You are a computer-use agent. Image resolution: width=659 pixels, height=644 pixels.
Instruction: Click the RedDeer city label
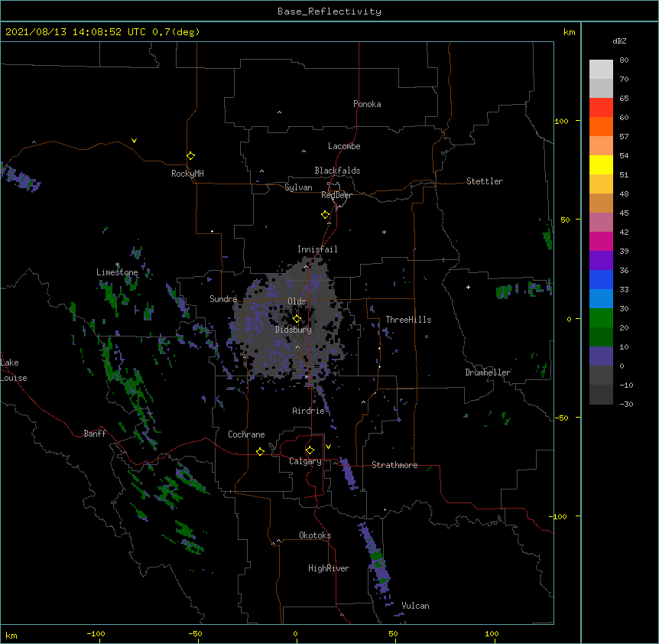[336, 195]
